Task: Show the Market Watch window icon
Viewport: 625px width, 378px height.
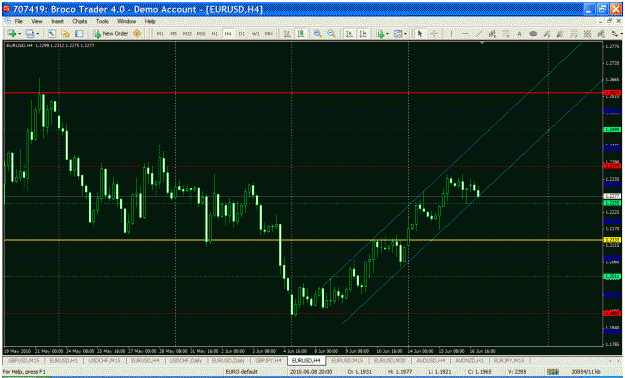Action: pos(52,34)
